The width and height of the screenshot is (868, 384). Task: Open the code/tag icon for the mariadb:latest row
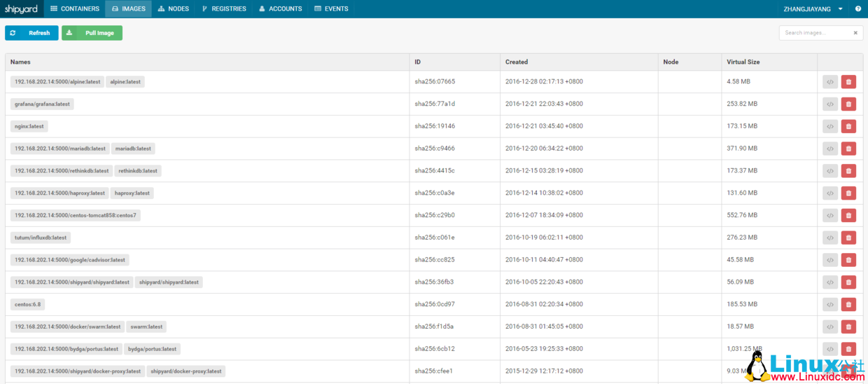tap(829, 149)
